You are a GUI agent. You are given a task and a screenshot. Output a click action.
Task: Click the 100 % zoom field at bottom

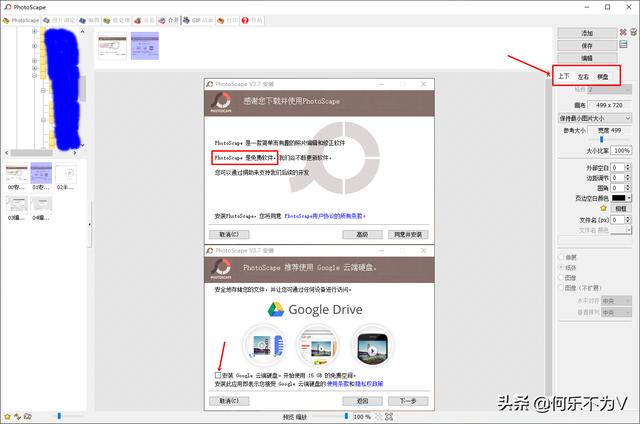pyautogui.click(x=362, y=417)
